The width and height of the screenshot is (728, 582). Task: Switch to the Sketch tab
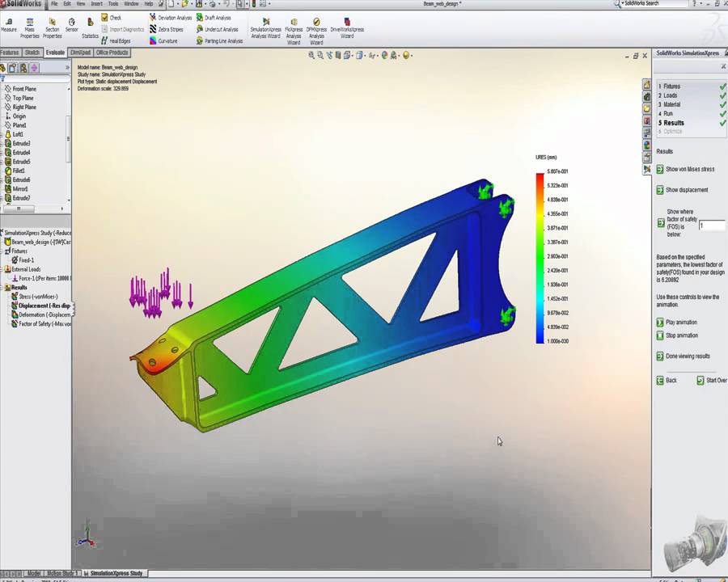coord(32,53)
